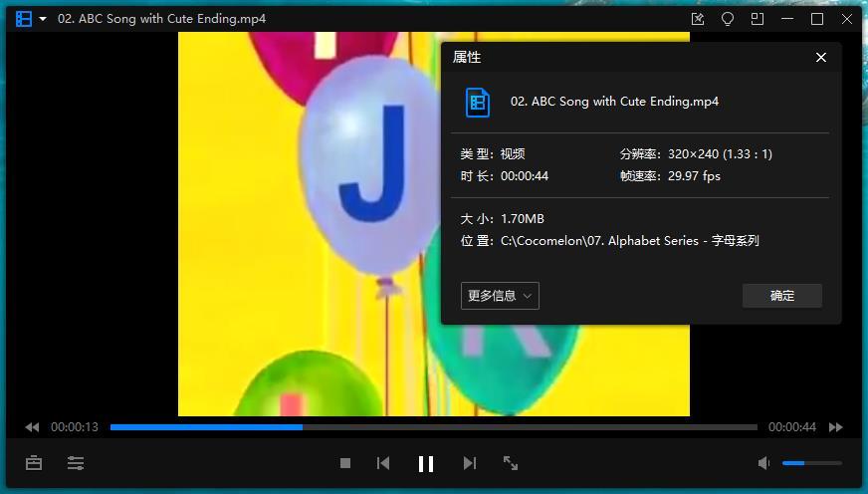
Task: Go to the next video
Action: 470,463
